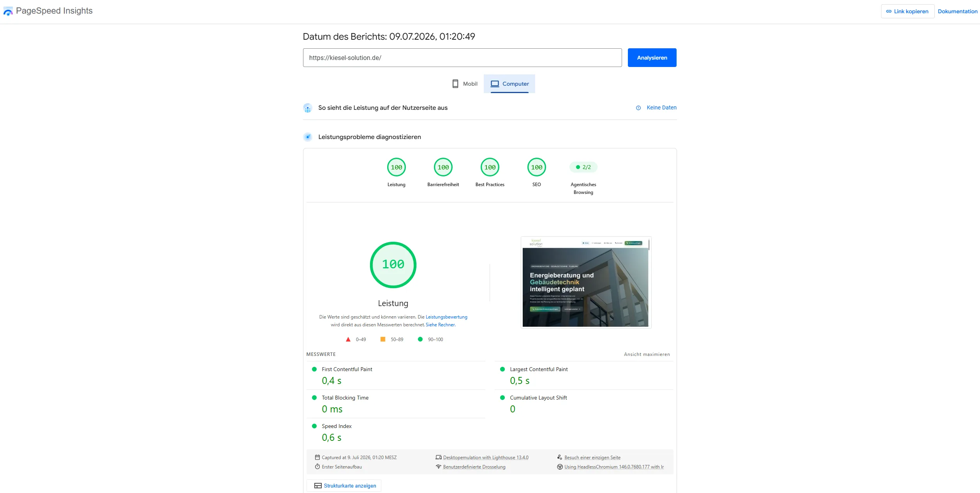Click the green dot beside Largest Contentful Paint
Viewport: 980px width, 493px height.
502,369
